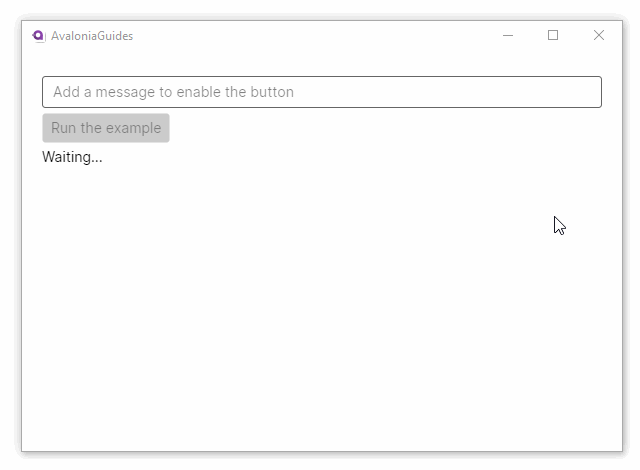This screenshot has width=640, height=470.
Task: Activate the text box above Run the example
Action: [x=321, y=92]
